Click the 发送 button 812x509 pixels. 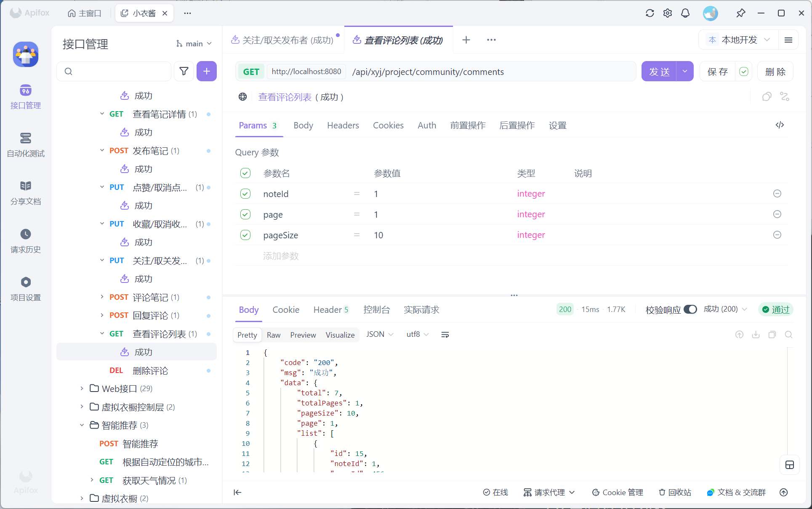659,72
